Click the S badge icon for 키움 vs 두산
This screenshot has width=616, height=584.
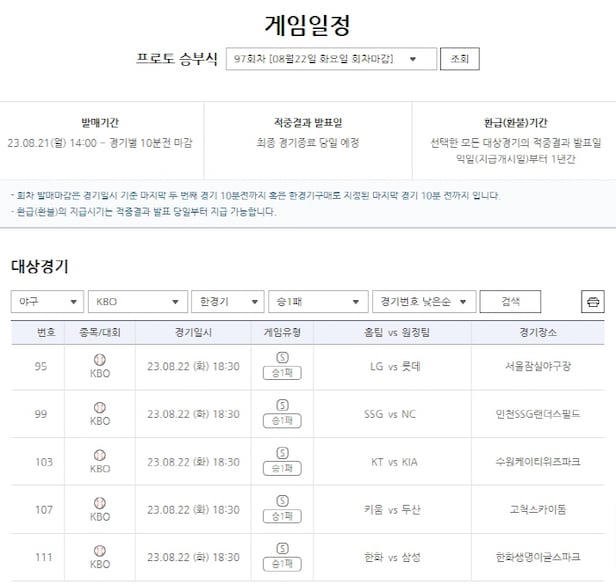click(x=282, y=501)
